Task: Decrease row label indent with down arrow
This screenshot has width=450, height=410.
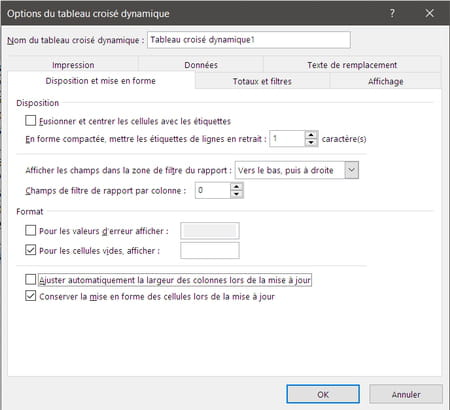Action: coord(311,143)
